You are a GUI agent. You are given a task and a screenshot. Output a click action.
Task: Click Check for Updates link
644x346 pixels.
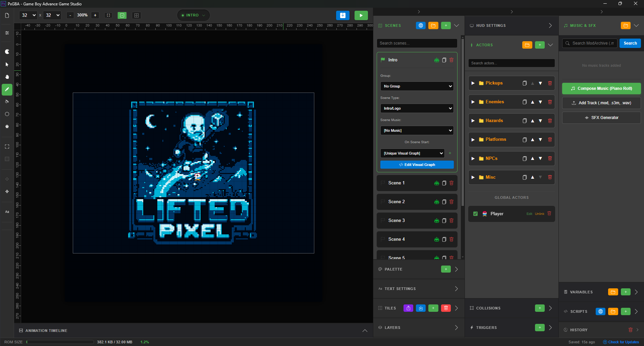[x=621, y=342]
